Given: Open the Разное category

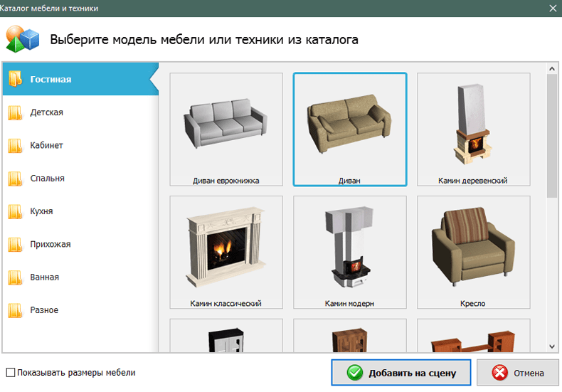Looking at the screenshot, I should pyautogui.click(x=44, y=310).
